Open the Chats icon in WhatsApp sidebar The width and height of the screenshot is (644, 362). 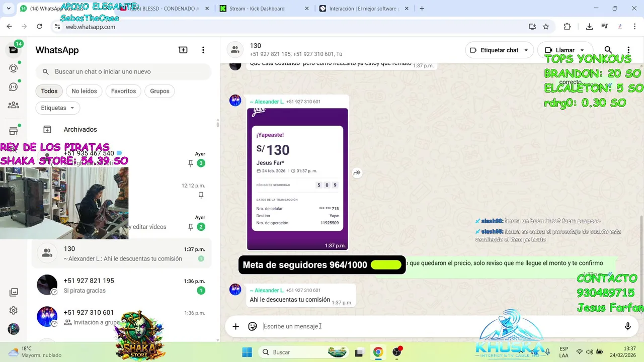pyautogui.click(x=14, y=50)
